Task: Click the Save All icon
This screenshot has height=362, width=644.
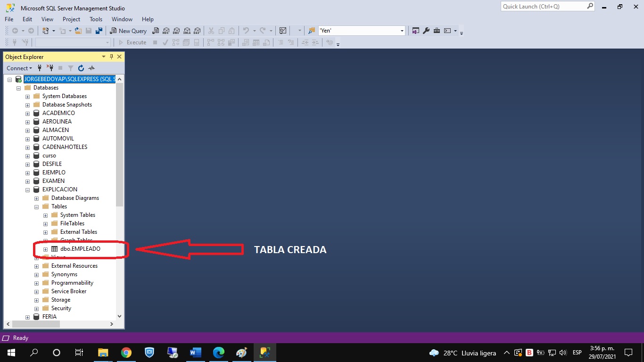Action: click(x=99, y=31)
